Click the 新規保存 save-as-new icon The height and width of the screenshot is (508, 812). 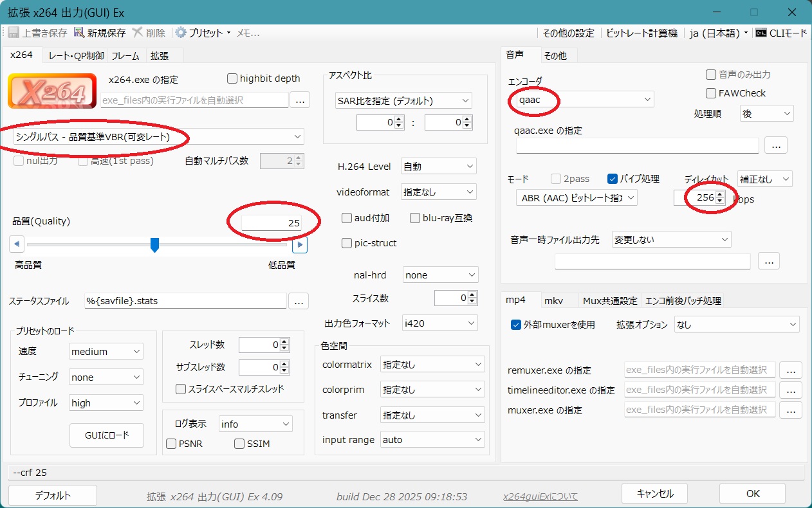coord(79,33)
